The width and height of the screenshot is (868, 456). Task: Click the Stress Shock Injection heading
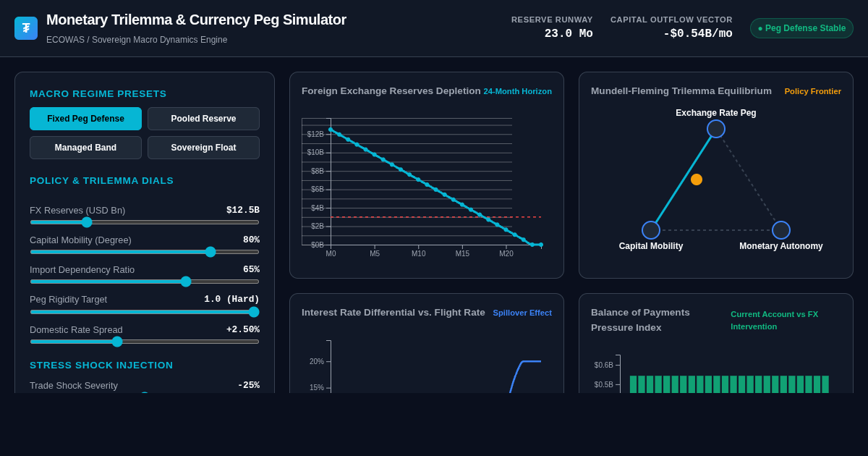coord(101,366)
